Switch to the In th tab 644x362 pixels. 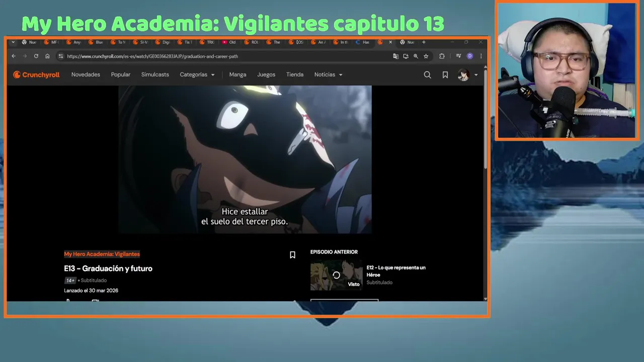pos(340,42)
